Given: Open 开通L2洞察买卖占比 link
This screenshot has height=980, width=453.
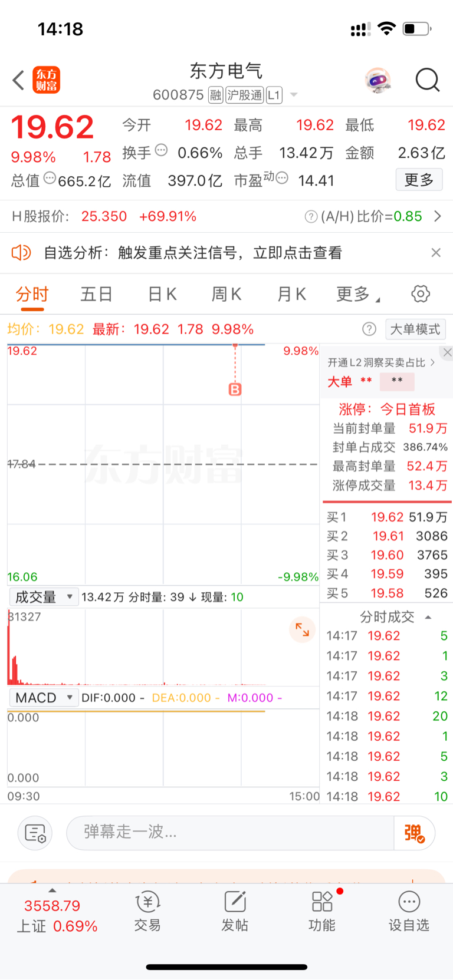Looking at the screenshot, I should (x=381, y=362).
